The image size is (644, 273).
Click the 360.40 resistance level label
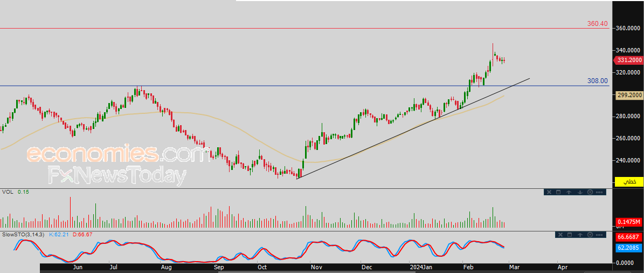598,24
